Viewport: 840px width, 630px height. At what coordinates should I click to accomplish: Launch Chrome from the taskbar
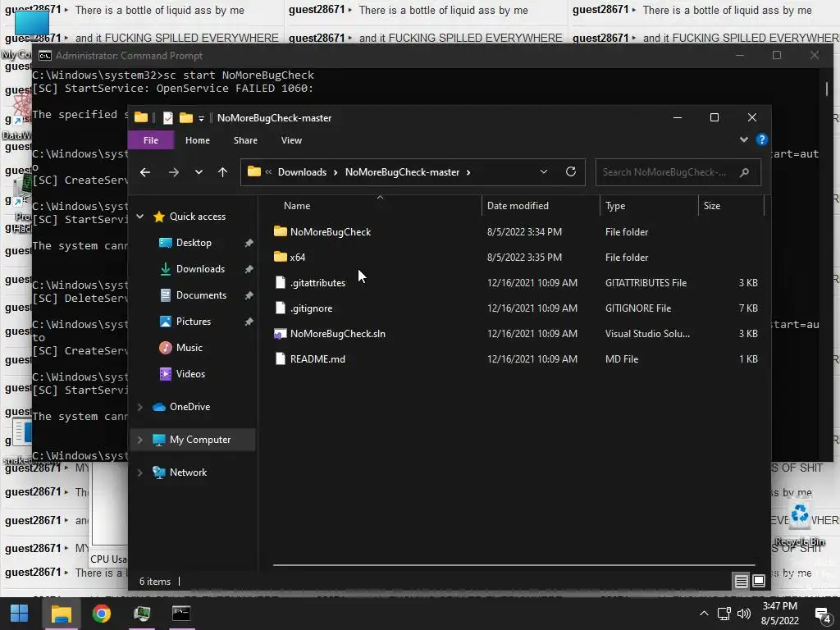tap(101, 614)
